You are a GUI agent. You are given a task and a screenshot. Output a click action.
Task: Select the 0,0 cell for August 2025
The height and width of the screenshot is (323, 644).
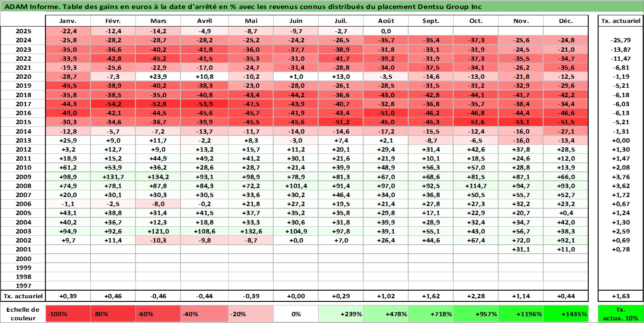tap(386, 31)
